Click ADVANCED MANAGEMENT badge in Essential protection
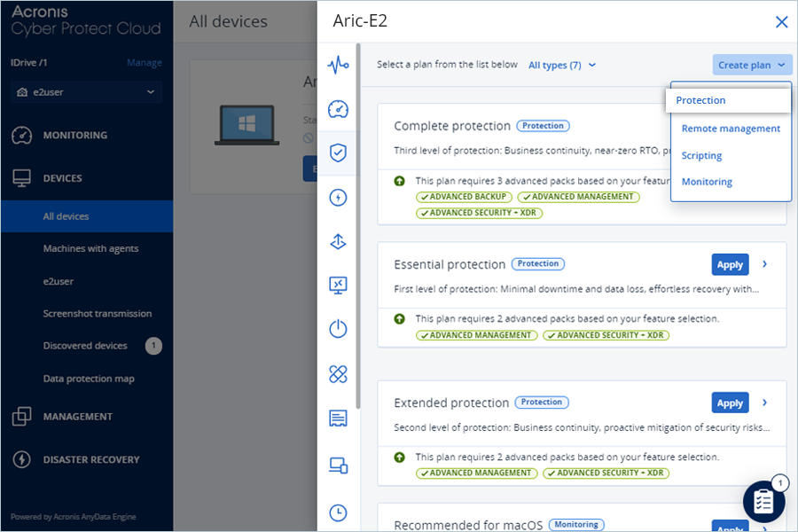This screenshot has width=798, height=532. click(476, 335)
